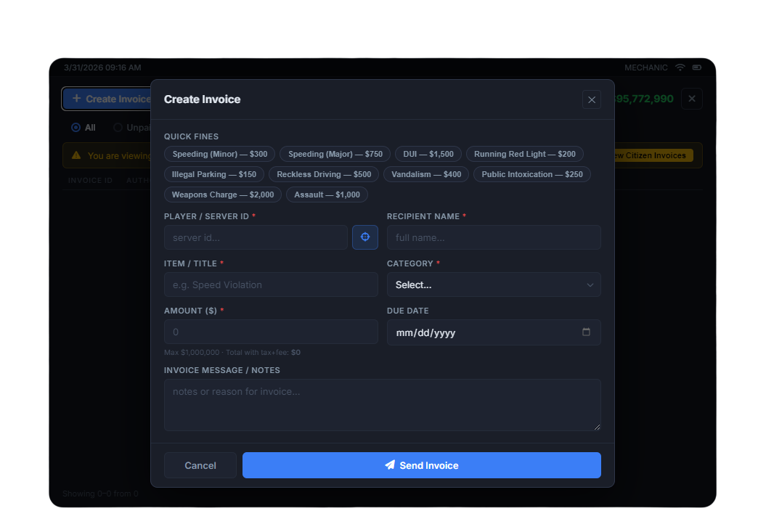Click the notes textarea resize handle
758x532 pixels.
pyautogui.click(x=597, y=427)
